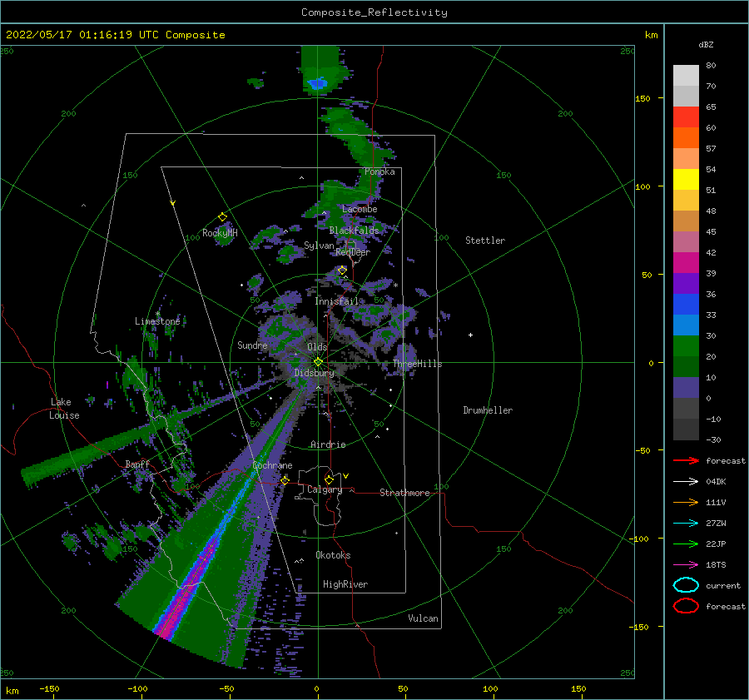
Task: Click the magenta swatch between 42 and 39
Action: tap(686, 263)
